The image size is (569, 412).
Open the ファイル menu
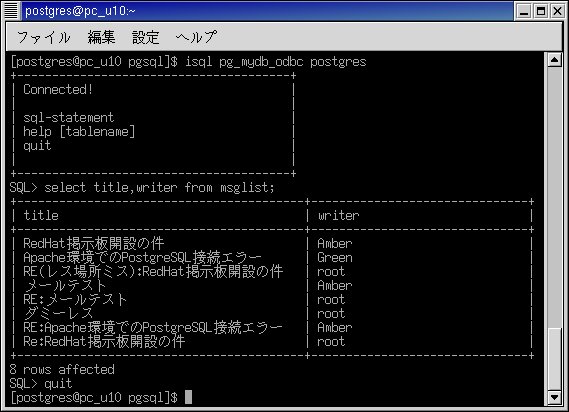44,37
